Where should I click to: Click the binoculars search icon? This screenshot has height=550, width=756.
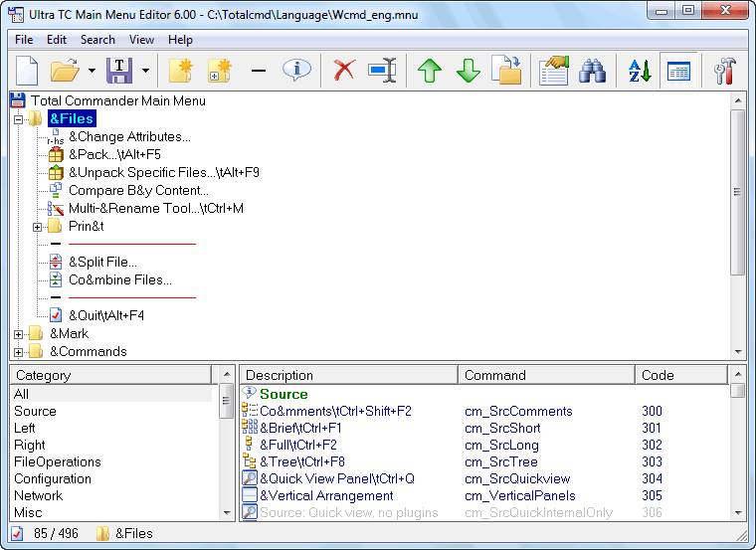[x=593, y=71]
